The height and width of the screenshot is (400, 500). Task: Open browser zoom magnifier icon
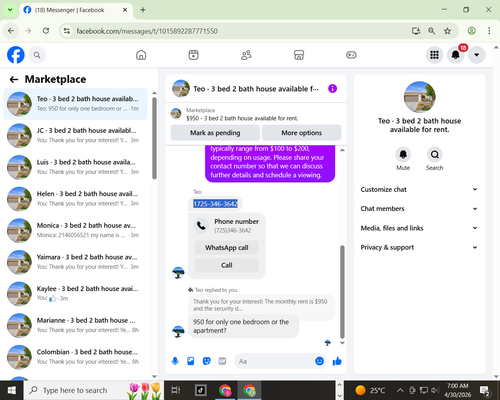(x=431, y=31)
